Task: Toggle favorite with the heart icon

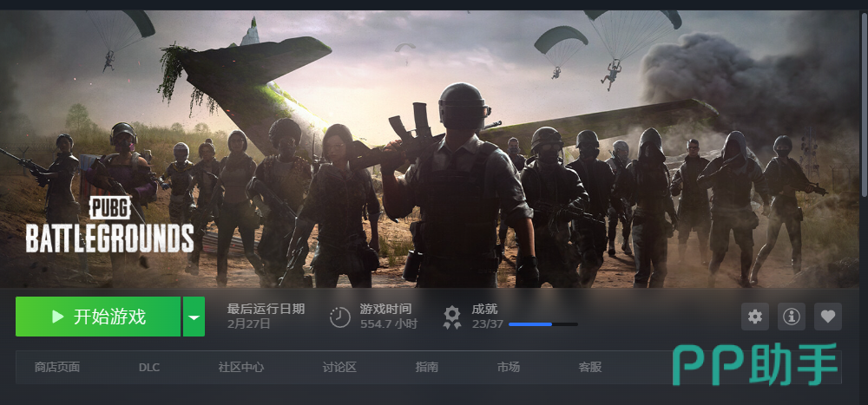Action: [827, 317]
